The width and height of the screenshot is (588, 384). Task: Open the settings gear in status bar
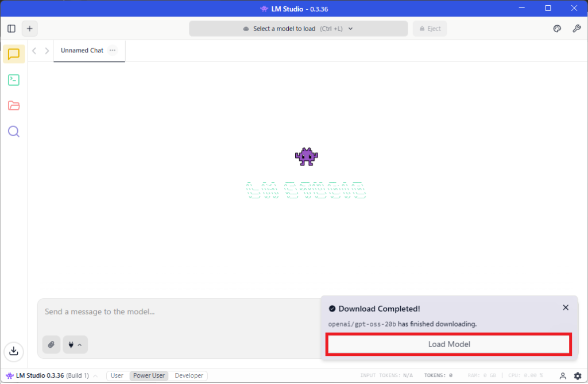pyautogui.click(x=578, y=376)
